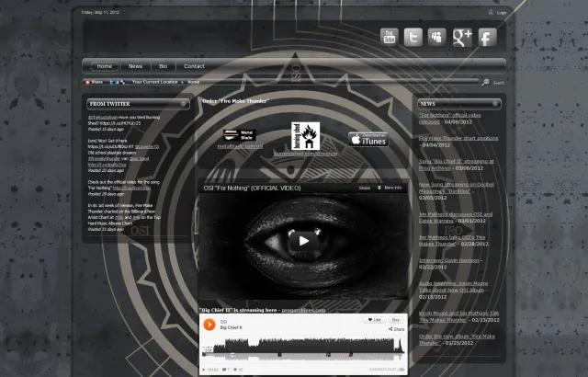Play Big Chief II on SoundCloud
588x377 pixels.
(209, 325)
